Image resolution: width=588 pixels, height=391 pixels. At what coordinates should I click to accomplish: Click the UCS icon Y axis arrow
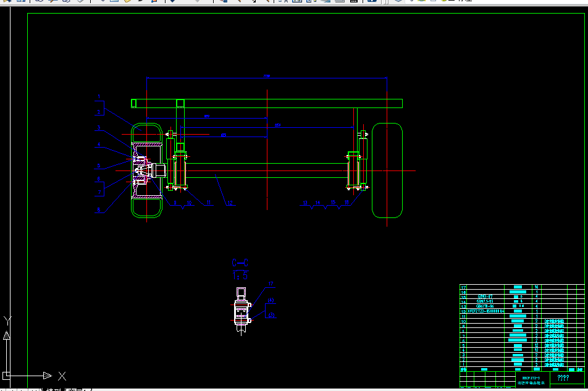coord(6,335)
